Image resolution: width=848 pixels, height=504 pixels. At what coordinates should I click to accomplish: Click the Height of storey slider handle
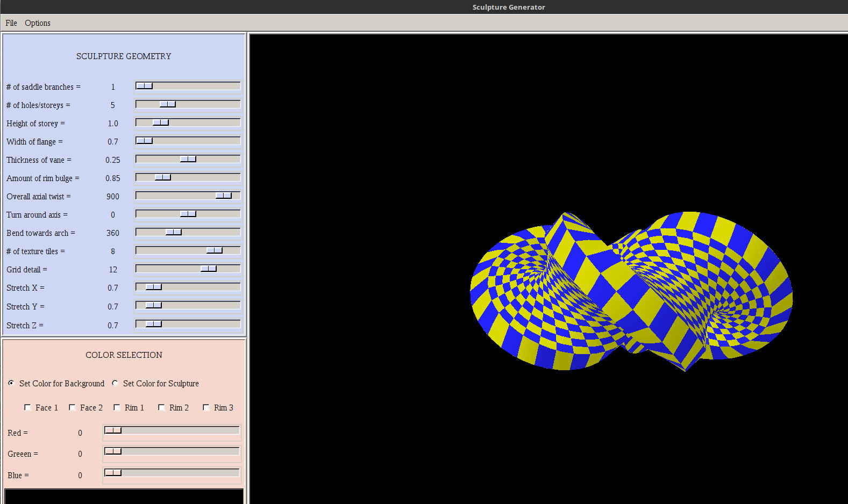click(x=161, y=123)
